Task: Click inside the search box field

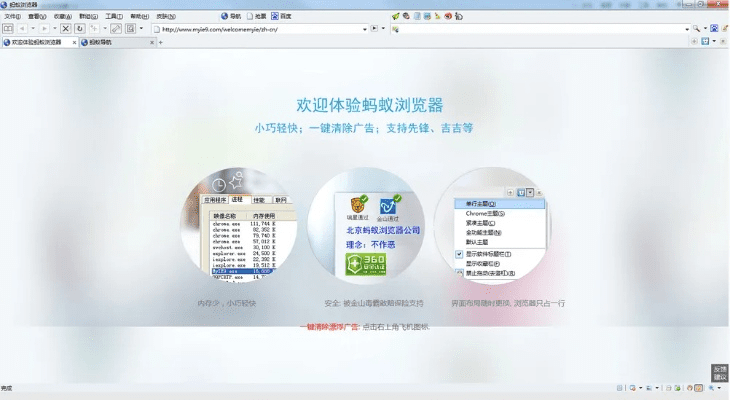Action: coord(541,29)
